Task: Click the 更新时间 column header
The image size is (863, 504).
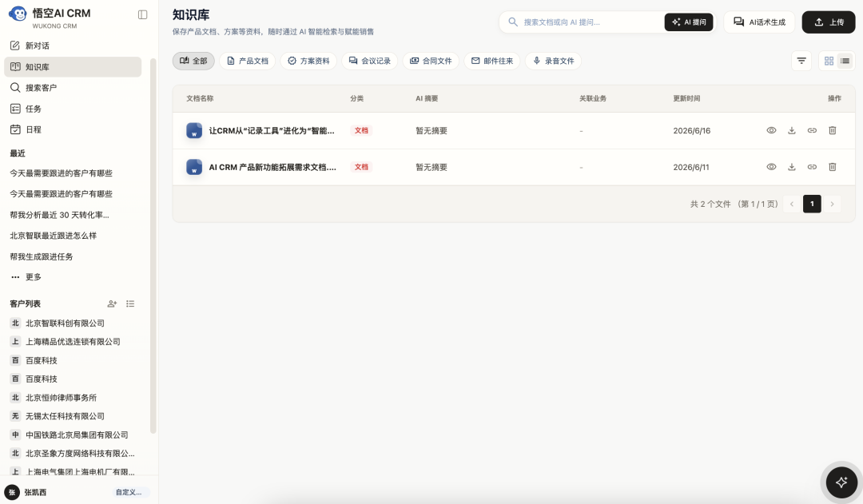Action: 686,98
